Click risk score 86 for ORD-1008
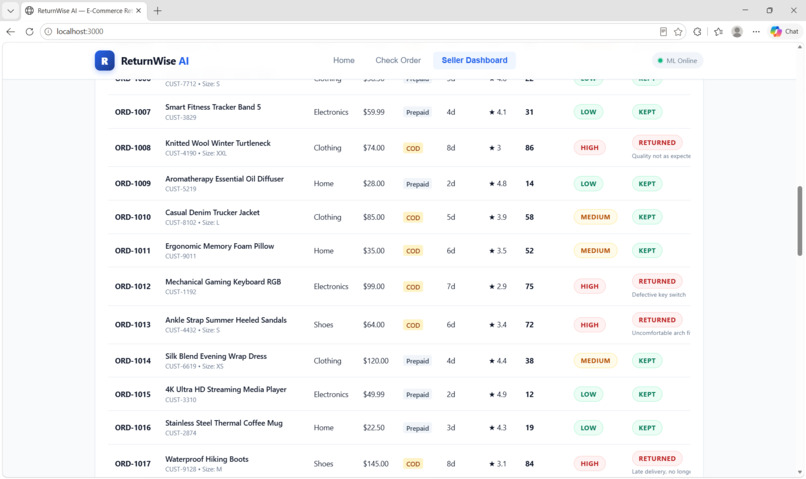This screenshot has width=806, height=479. click(x=529, y=148)
